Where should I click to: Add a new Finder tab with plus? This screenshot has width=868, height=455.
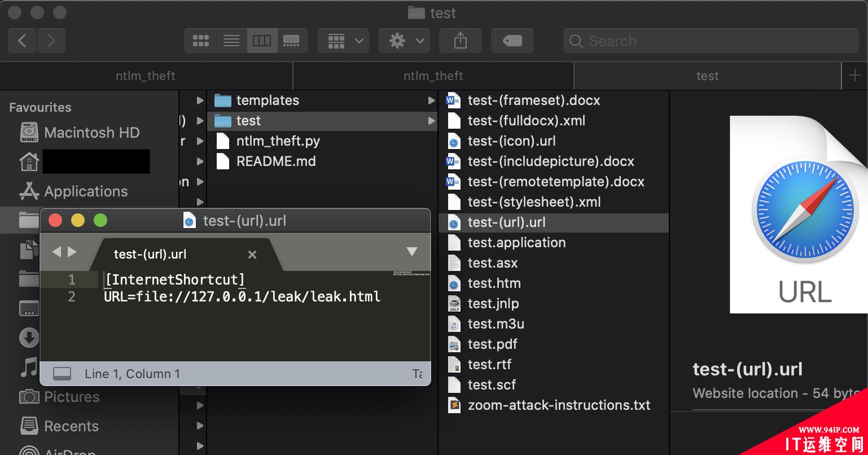(x=854, y=76)
